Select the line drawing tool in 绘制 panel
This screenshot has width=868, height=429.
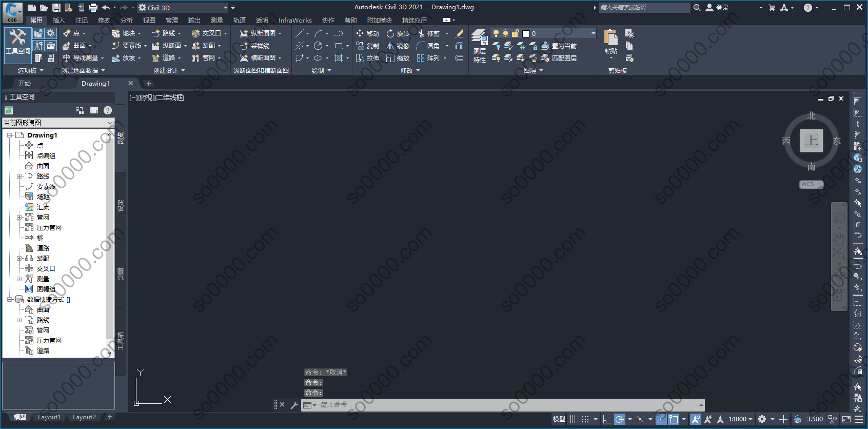click(300, 33)
